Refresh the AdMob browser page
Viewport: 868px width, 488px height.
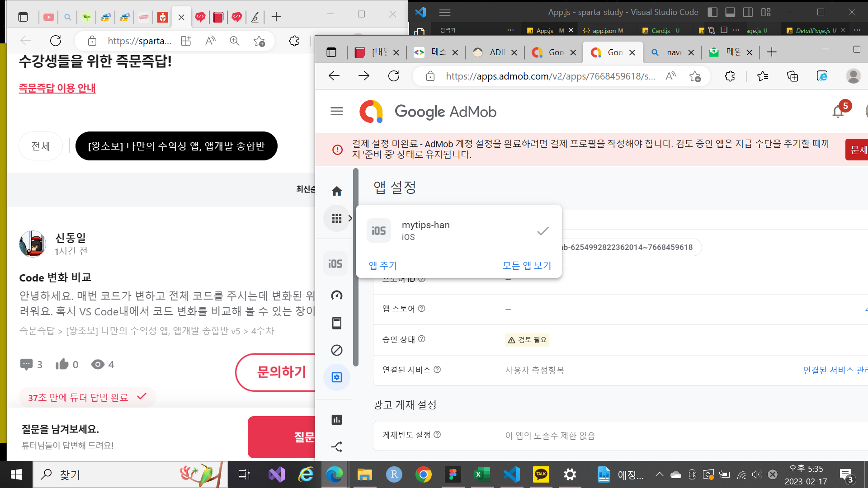[394, 76]
